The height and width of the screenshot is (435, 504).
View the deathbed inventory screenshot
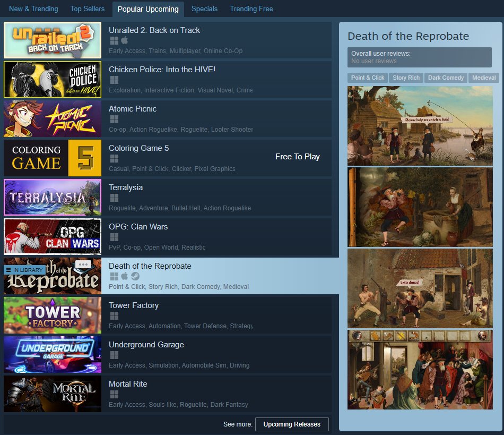(420, 369)
